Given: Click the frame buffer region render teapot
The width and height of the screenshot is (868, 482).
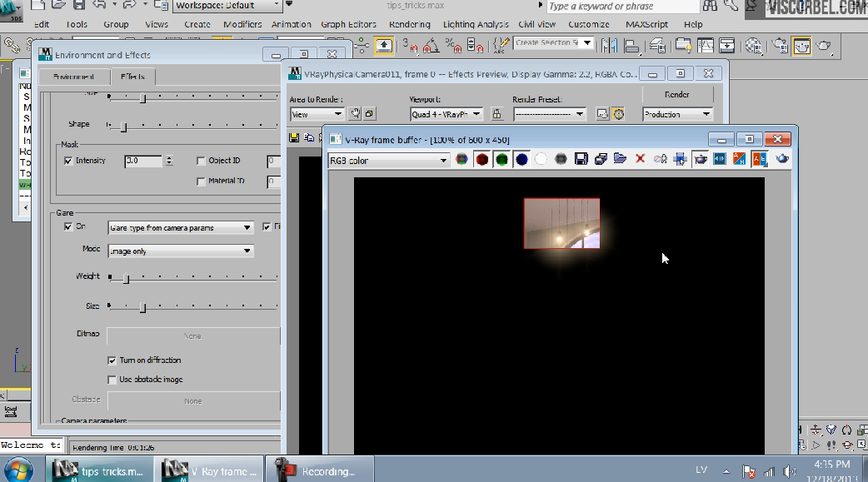Looking at the screenshot, I should (701, 159).
